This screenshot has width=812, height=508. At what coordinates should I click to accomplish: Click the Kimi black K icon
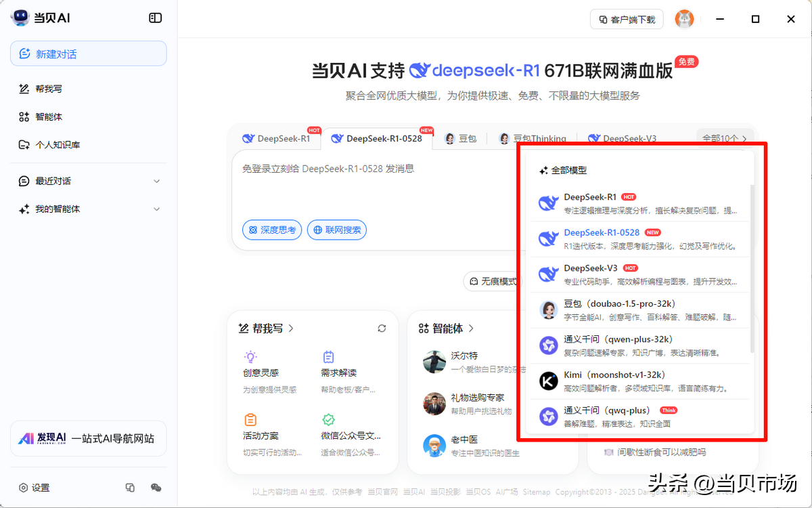tap(548, 381)
